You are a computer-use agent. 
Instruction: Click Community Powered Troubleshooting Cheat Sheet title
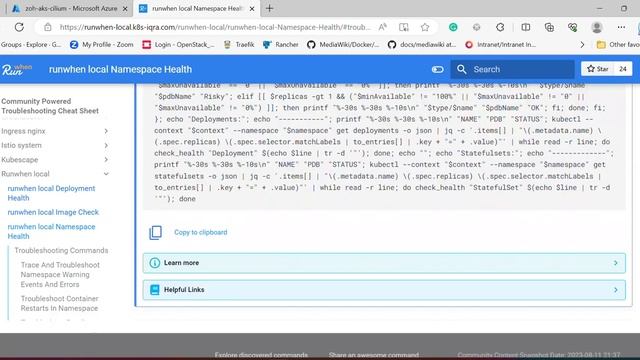[50, 106]
